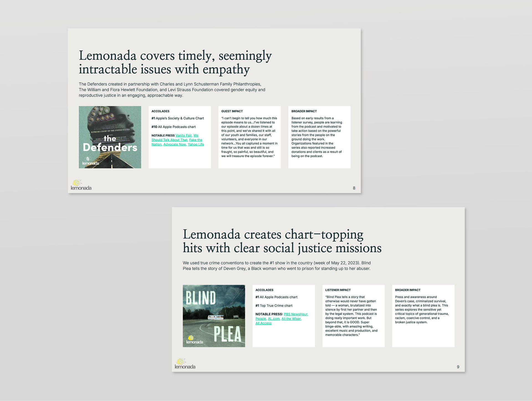The width and height of the screenshot is (532, 401).
Task: Click "#10 All Apple Podcasts chart" text
Action: (173, 127)
